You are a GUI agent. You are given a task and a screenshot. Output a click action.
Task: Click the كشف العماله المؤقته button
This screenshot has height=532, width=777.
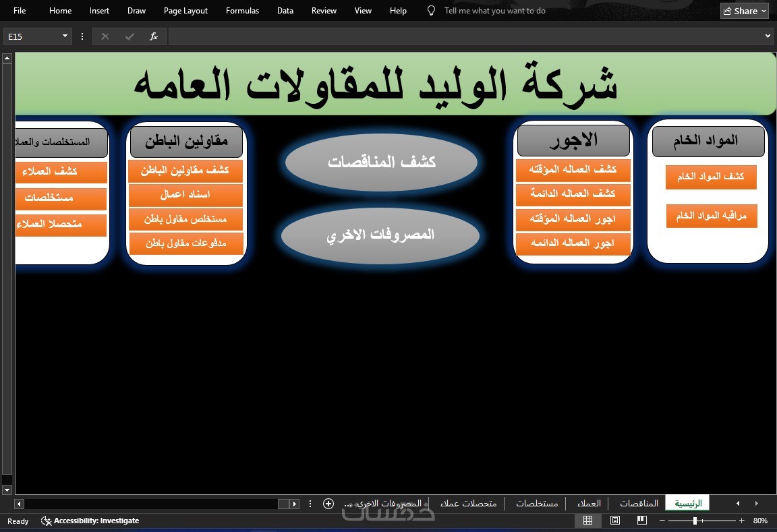click(x=573, y=170)
